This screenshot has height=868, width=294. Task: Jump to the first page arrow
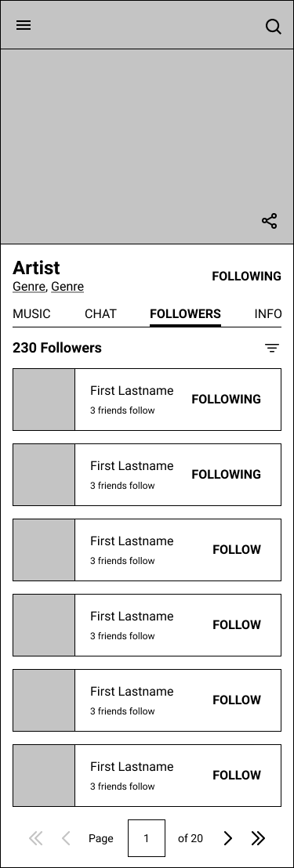click(x=35, y=838)
